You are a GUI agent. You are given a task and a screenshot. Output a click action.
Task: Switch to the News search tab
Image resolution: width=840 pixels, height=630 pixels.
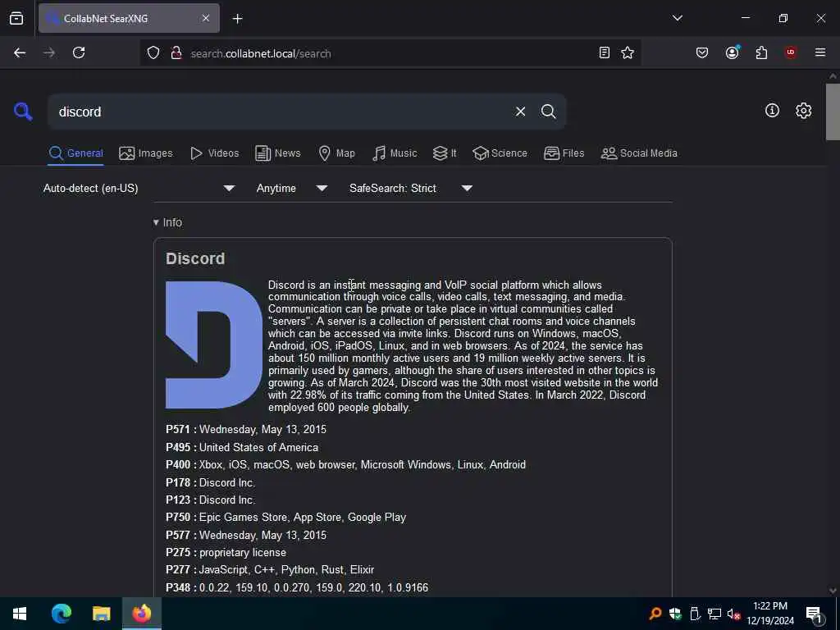(x=278, y=153)
